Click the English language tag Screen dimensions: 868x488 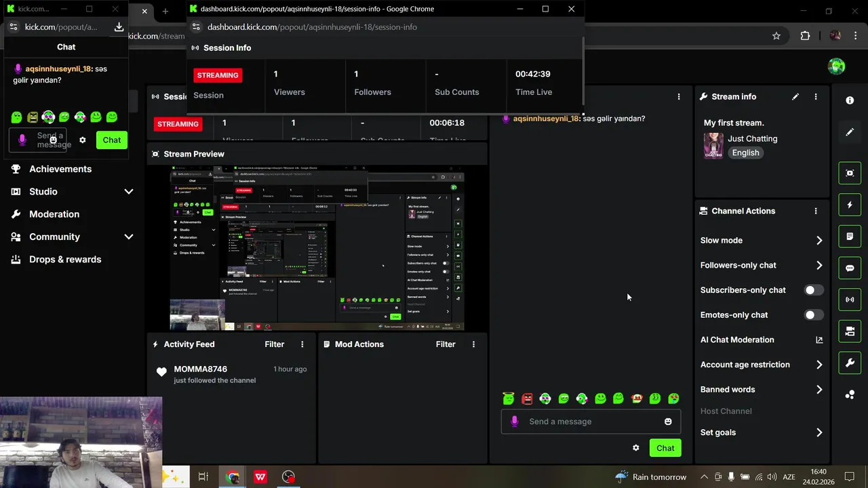(745, 152)
